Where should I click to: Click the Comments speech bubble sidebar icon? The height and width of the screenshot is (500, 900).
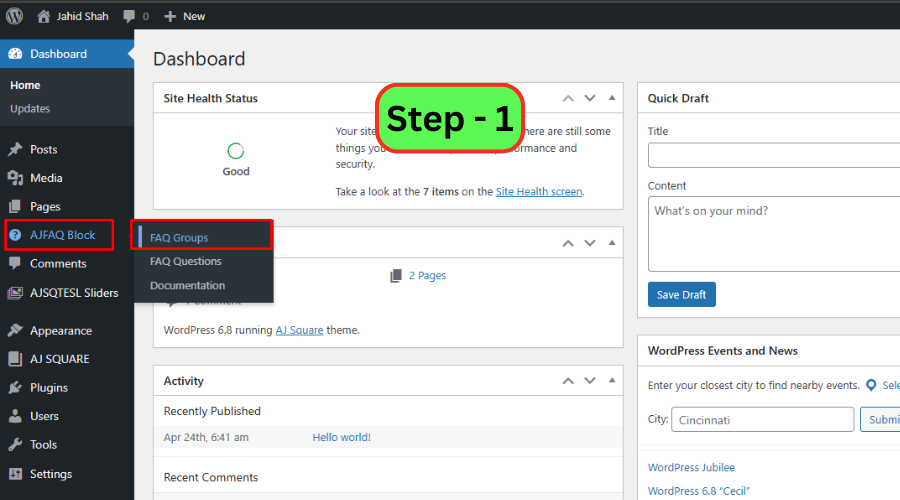15,263
